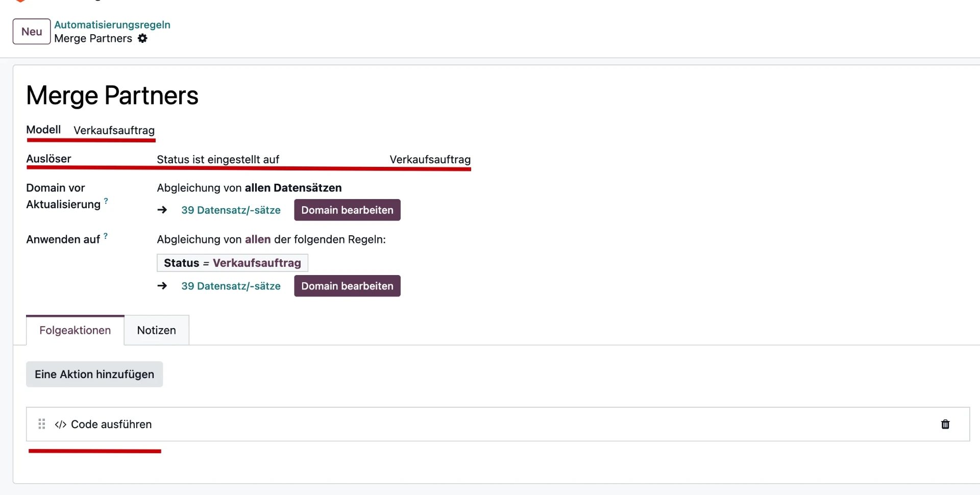The image size is (980, 495).
Task: Click the code icon before Code ausführen
Action: tap(60, 425)
